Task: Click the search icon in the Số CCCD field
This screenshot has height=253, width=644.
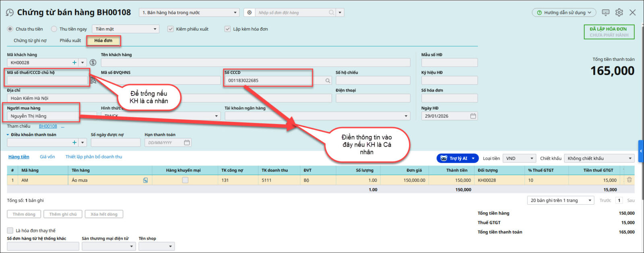Action: tap(328, 81)
